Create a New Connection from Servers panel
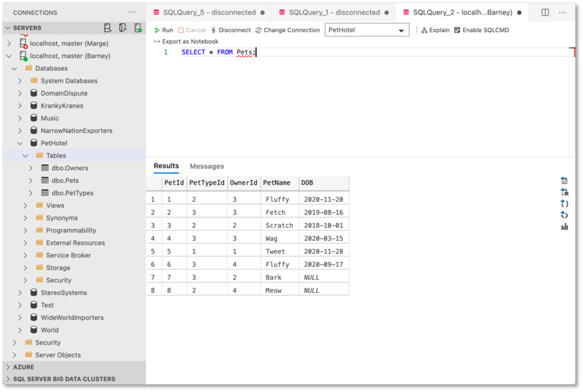The height and width of the screenshot is (392, 583). [108, 28]
